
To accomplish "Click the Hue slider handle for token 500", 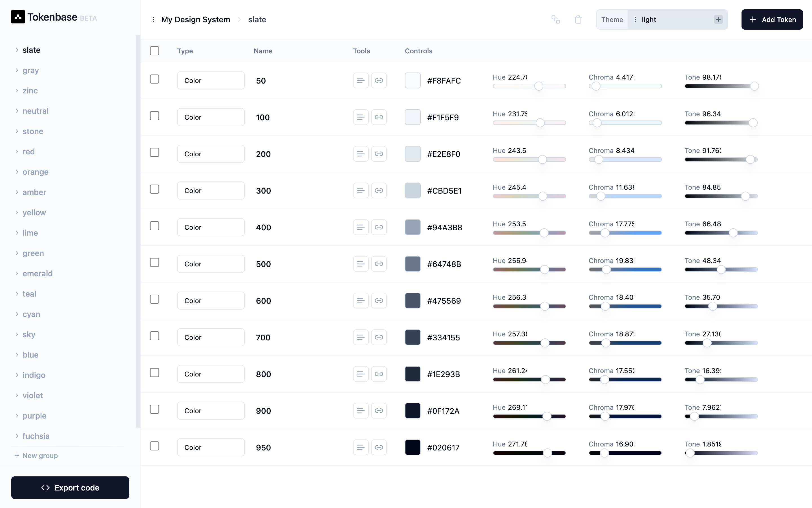I will (x=545, y=270).
